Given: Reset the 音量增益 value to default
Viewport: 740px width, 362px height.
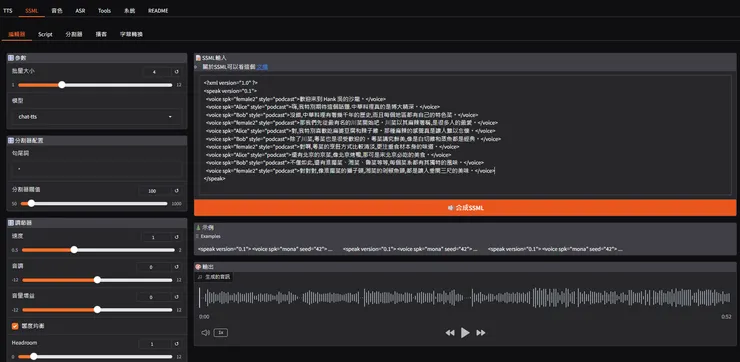Looking at the screenshot, I should coord(177,297).
